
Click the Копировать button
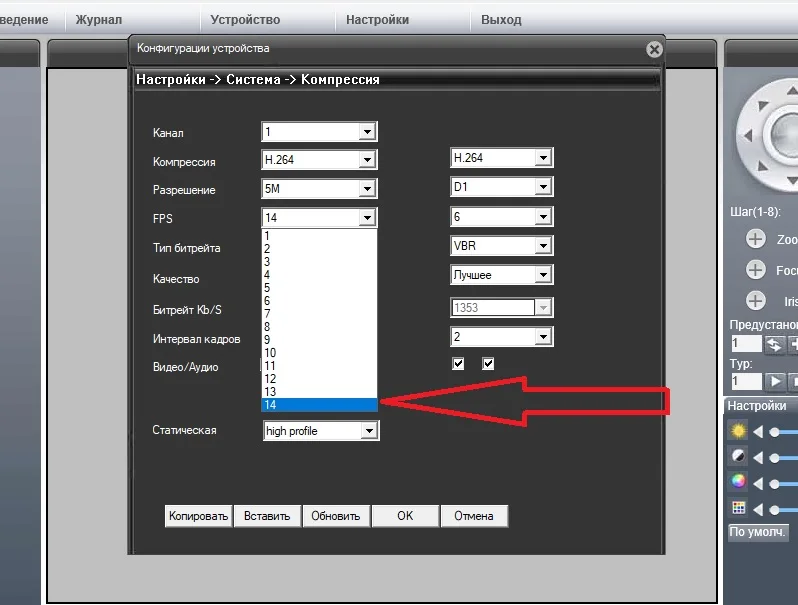click(x=198, y=516)
